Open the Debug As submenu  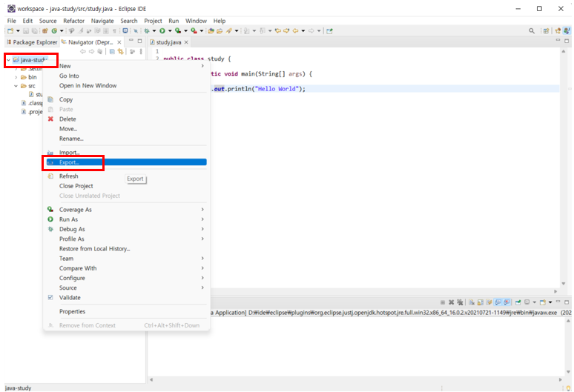pos(125,229)
